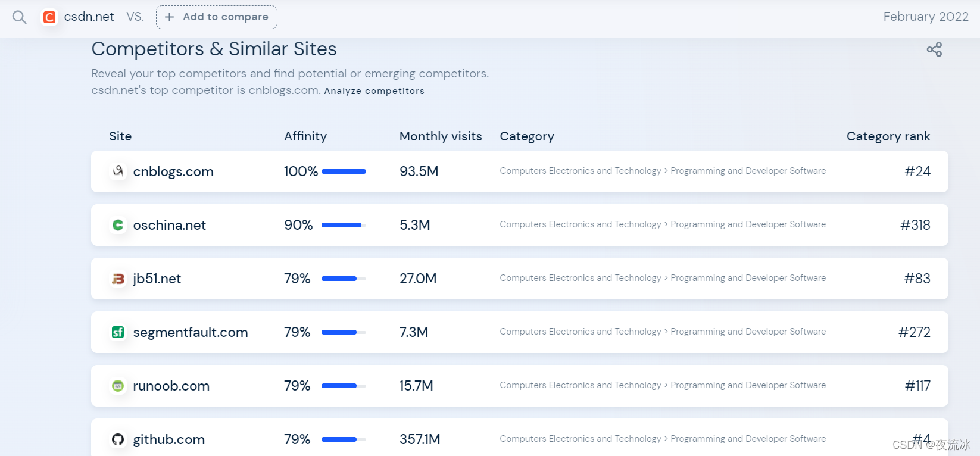The image size is (980, 456).
Task: Click the Category rank column header
Action: click(x=888, y=136)
